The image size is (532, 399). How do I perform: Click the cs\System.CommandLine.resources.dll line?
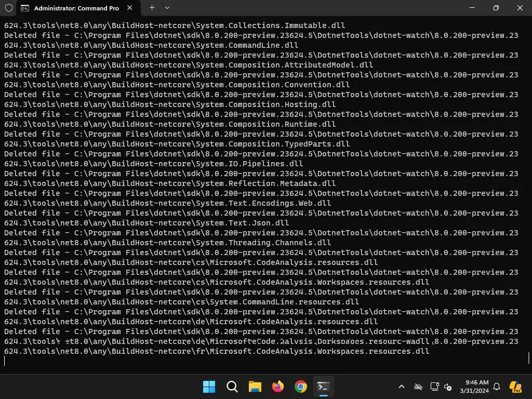coord(181,302)
